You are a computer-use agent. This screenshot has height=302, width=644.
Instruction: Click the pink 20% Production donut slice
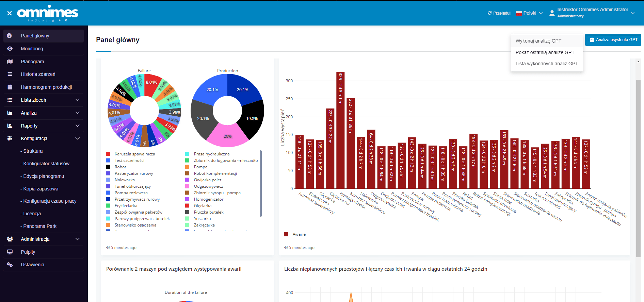point(227,136)
